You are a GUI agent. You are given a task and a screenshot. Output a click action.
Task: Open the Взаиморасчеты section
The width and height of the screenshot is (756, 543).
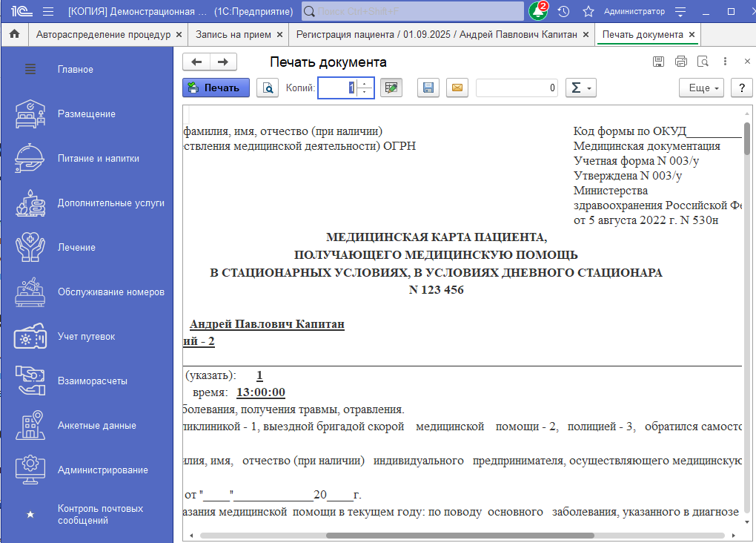coord(93,381)
